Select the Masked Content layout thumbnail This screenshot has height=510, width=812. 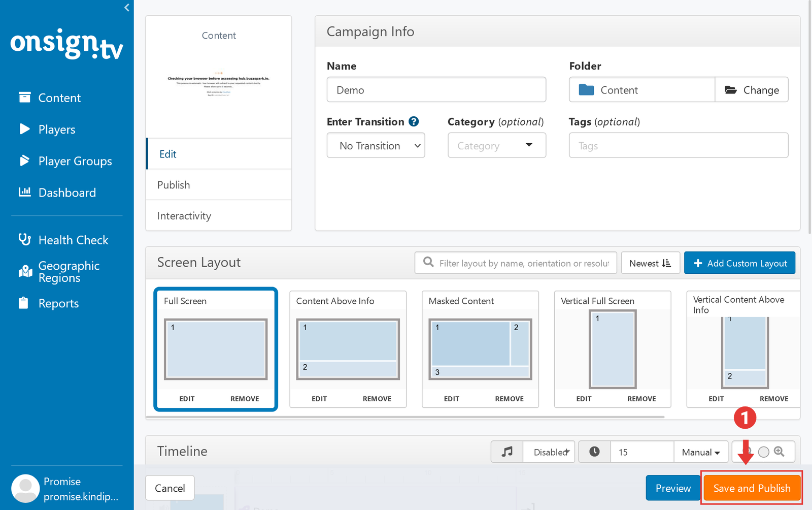[x=480, y=349]
